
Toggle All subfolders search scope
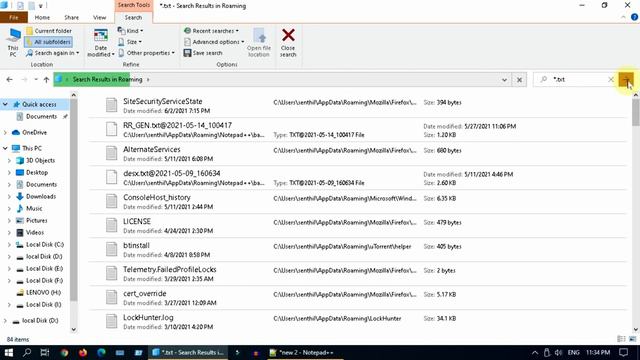click(49, 42)
